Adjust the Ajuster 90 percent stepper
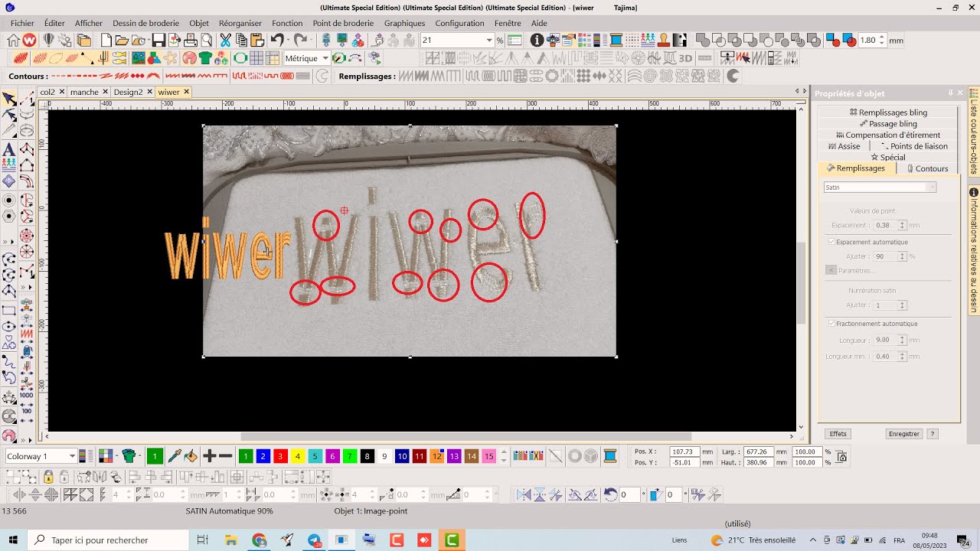Screen dimensions: 980x551 (x=902, y=256)
